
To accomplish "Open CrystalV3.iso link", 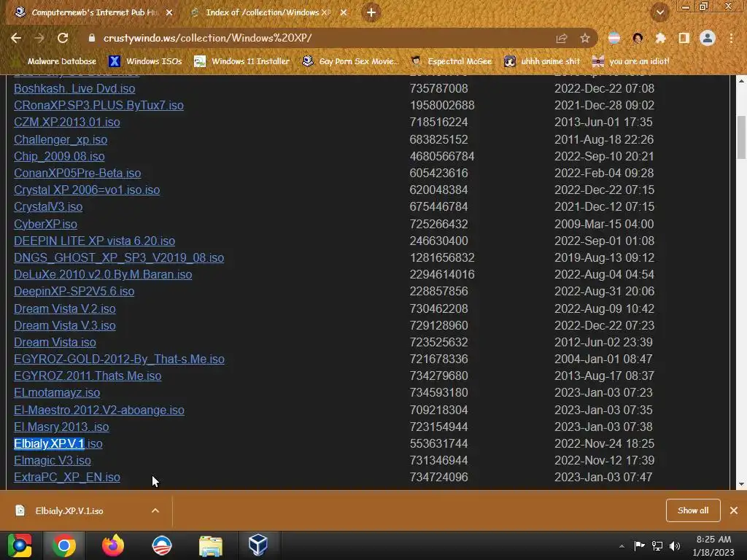I will 48,206.
